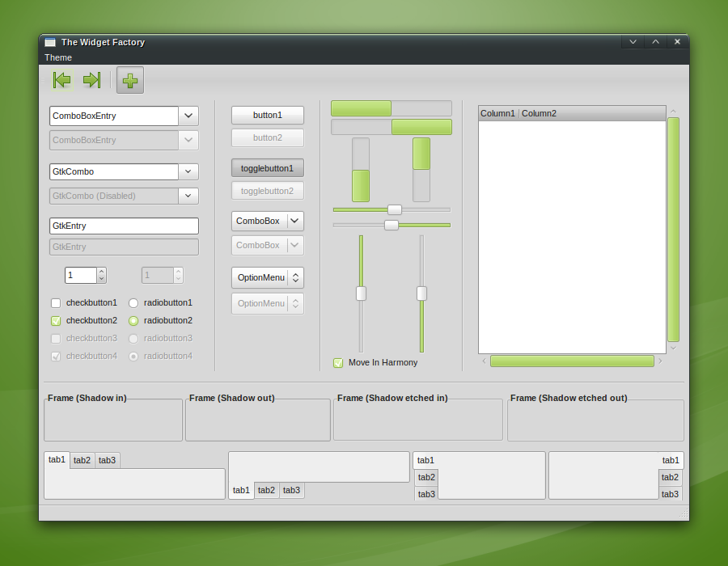Toggle checkbutton1 checkbox
The width and height of the screenshot is (728, 566).
coord(56,303)
